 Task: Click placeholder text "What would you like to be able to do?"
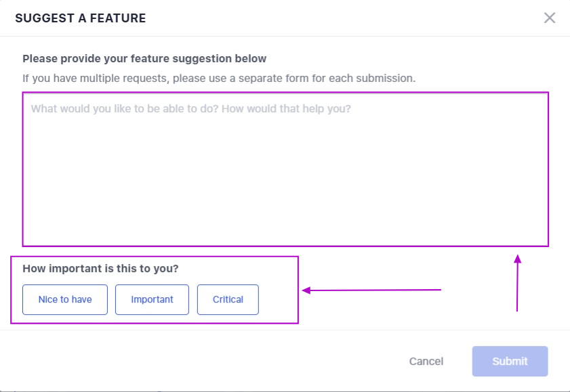pos(125,108)
